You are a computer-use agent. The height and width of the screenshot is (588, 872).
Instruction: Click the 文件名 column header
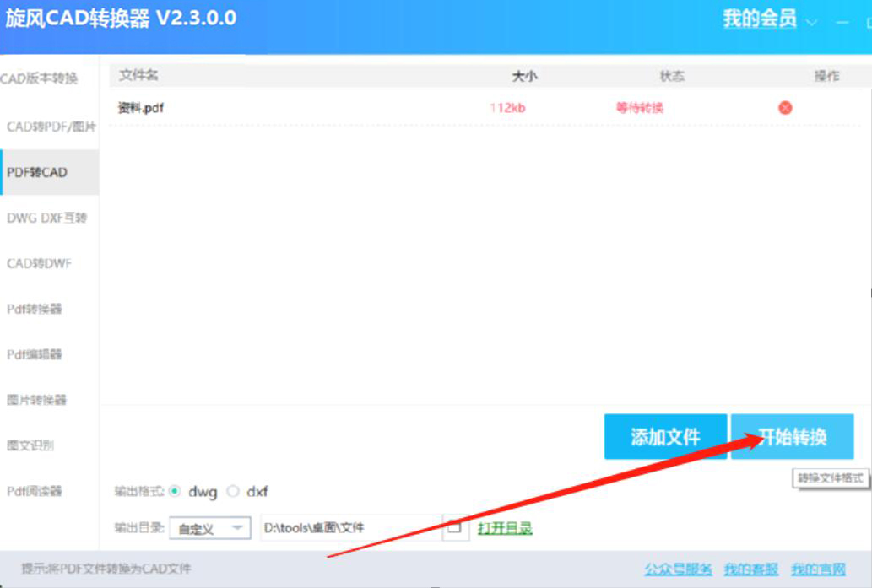[138, 75]
